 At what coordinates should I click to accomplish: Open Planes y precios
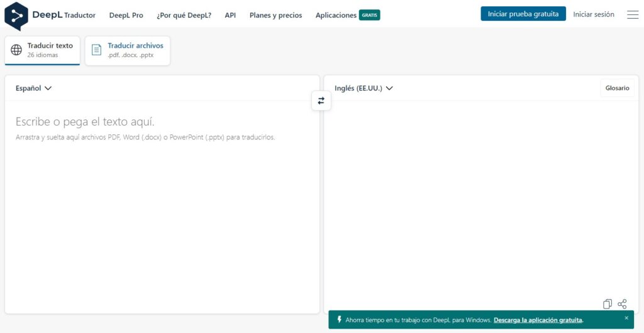click(275, 15)
